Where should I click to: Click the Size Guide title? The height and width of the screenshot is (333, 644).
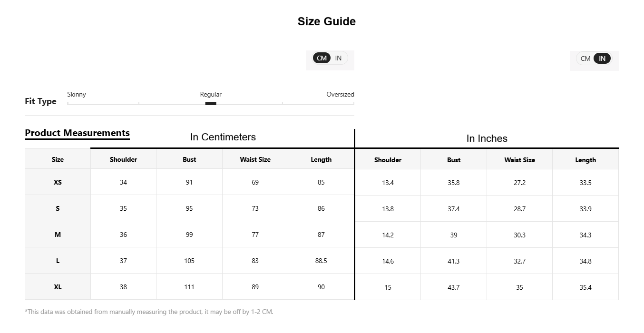tap(327, 21)
